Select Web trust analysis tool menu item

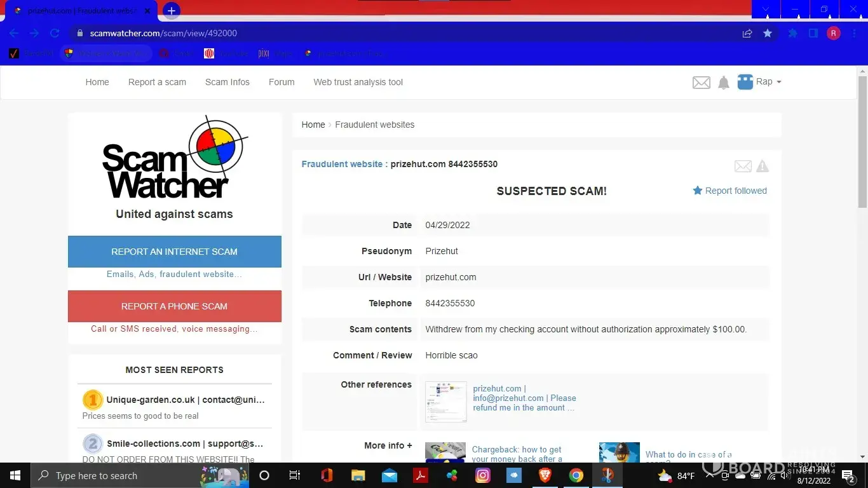pos(358,82)
